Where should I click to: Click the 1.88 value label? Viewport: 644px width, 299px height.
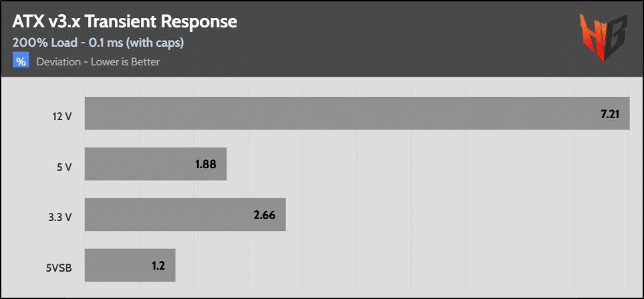(x=206, y=165)
